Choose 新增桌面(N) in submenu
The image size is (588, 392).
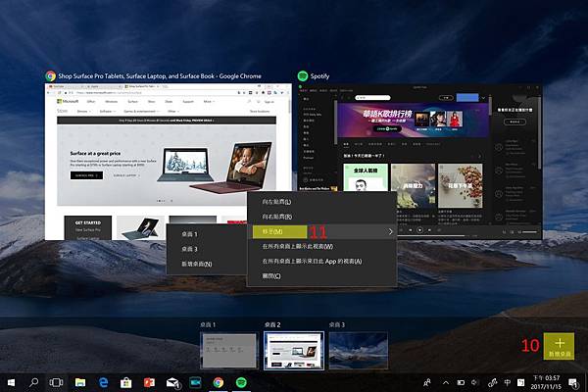coord(206,264)
